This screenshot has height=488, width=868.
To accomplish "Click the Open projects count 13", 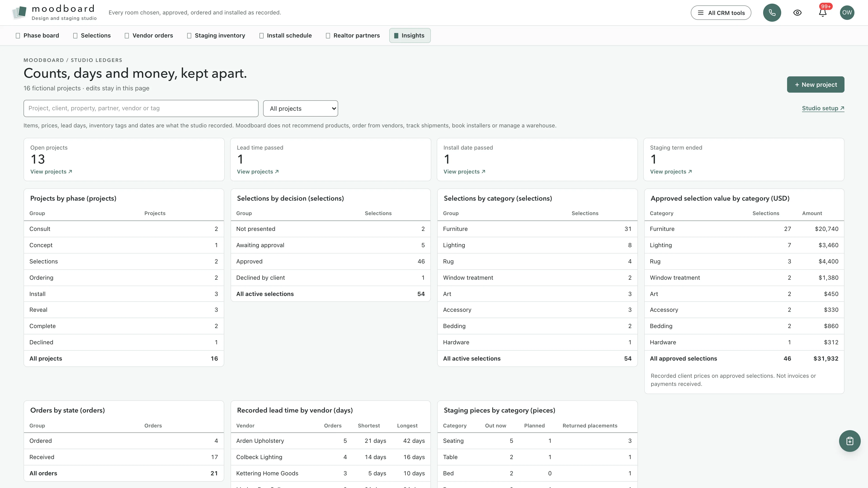I will point(38,159).
